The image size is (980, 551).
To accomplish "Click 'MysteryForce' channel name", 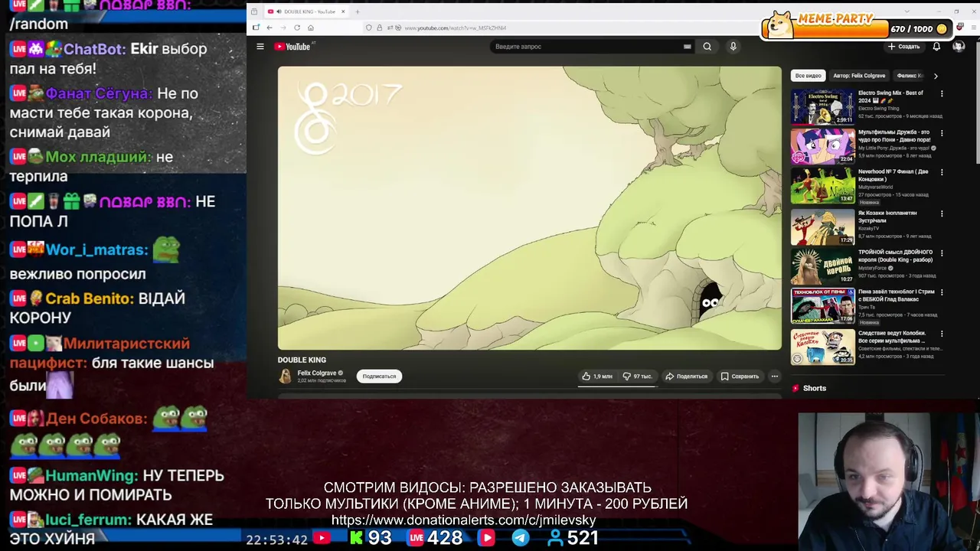I will coord(873,269).
